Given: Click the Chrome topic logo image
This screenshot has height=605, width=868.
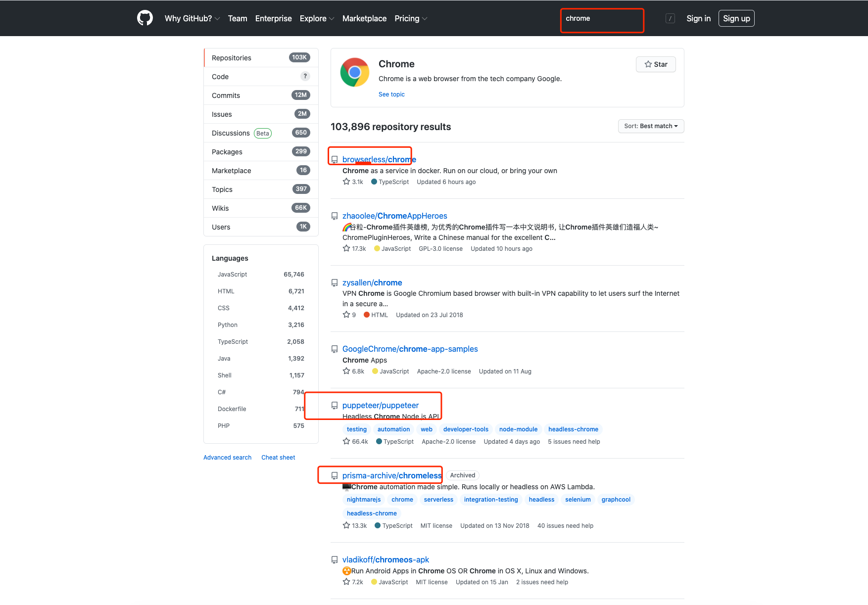Looking at the screenshot, I should tap(355, 72).
